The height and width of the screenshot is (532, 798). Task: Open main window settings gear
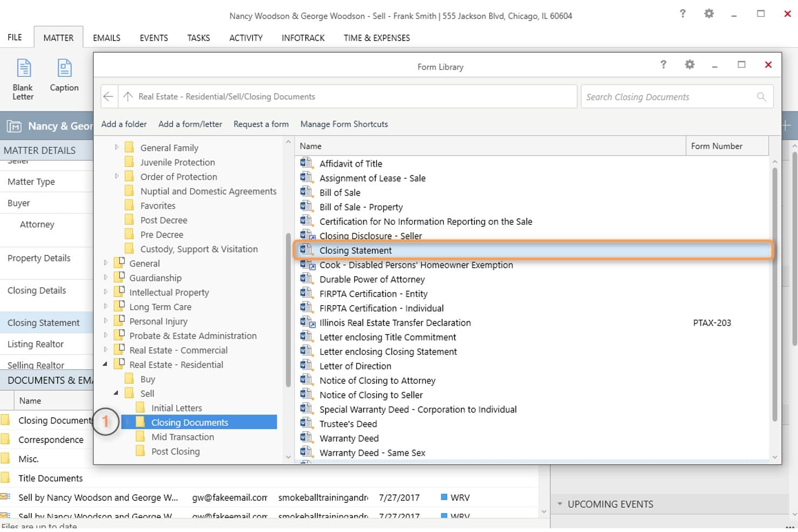pos(709,14)
